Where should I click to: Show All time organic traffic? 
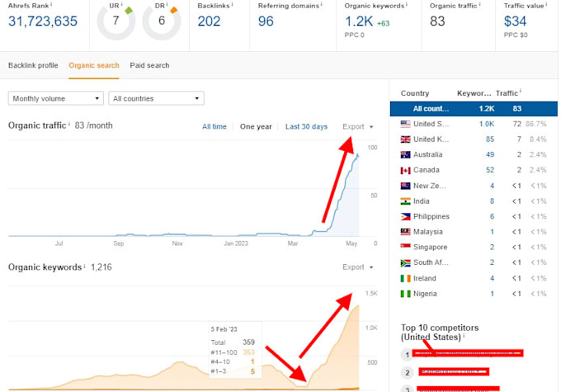click(214, 127)
